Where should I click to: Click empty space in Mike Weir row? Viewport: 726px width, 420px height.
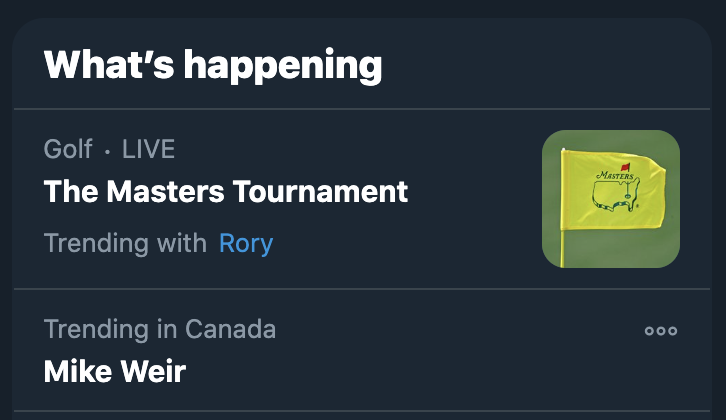point(420,370)
